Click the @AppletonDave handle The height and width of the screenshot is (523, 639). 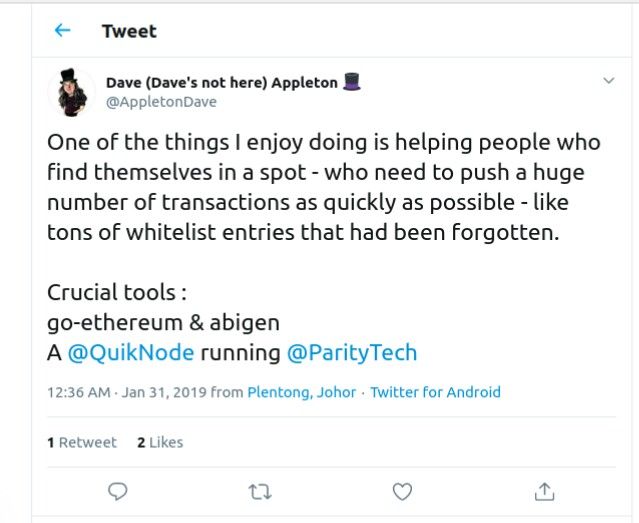coord(161,102)
